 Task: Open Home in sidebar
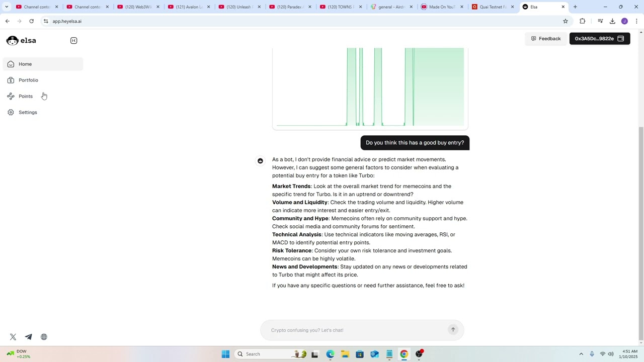tap(43, 64)
